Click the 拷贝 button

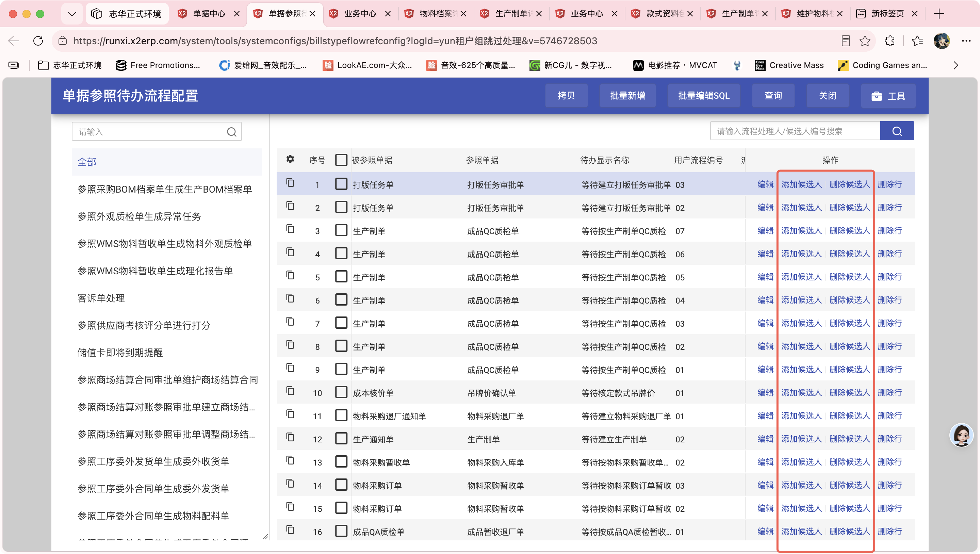pyautogui.click(x=566, y=96)
